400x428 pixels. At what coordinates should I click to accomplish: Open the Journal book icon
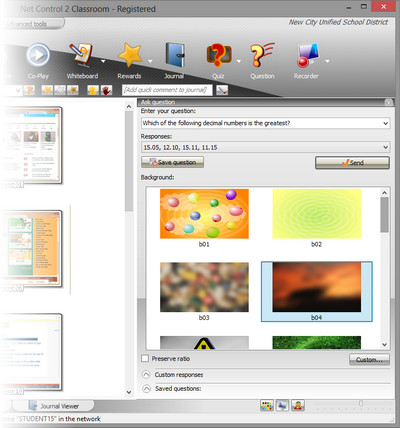[x=175, y=55]
